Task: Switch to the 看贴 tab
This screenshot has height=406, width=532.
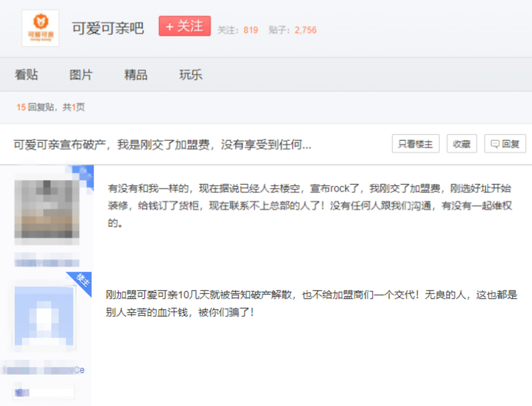Action: [26, 75]
